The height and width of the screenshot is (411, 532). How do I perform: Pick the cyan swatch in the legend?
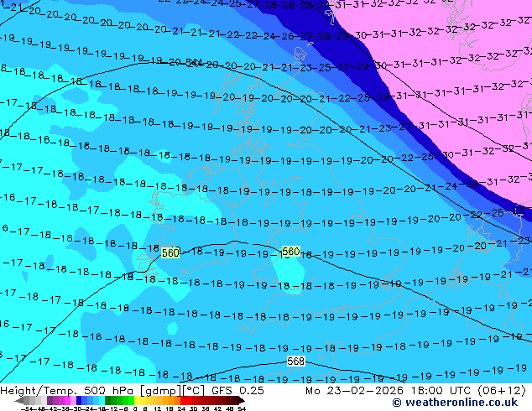coord(102,400)
